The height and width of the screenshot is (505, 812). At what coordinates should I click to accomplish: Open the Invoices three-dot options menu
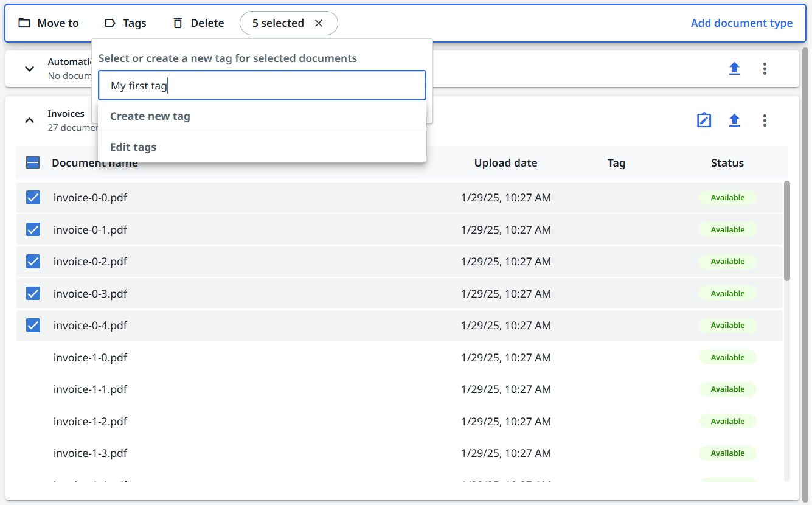coord(765,120)
